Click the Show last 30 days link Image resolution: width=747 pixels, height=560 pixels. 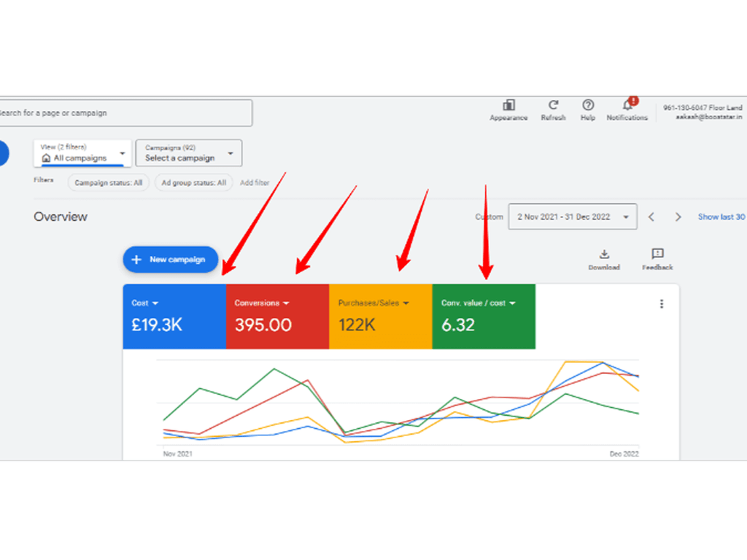[721, 217]
